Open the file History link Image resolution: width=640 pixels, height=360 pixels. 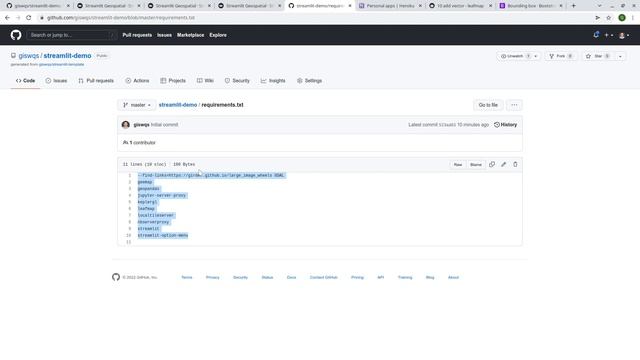(x=505, y=125)
